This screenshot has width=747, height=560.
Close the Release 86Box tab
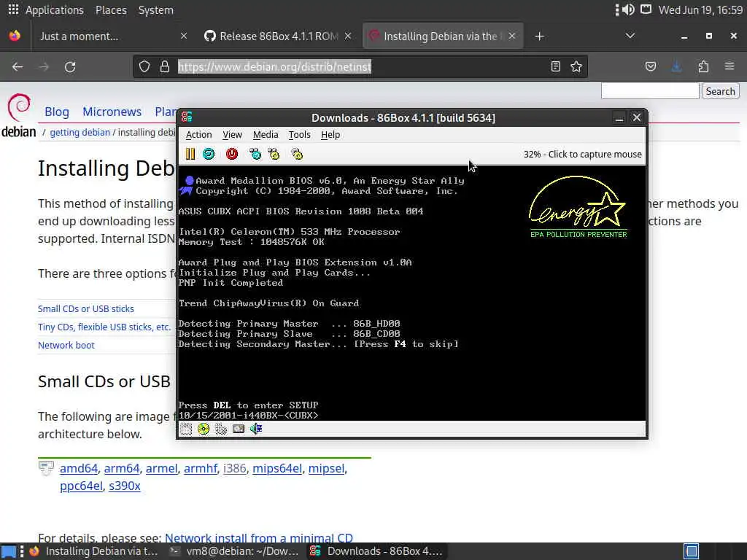click(x=348, y=36)
